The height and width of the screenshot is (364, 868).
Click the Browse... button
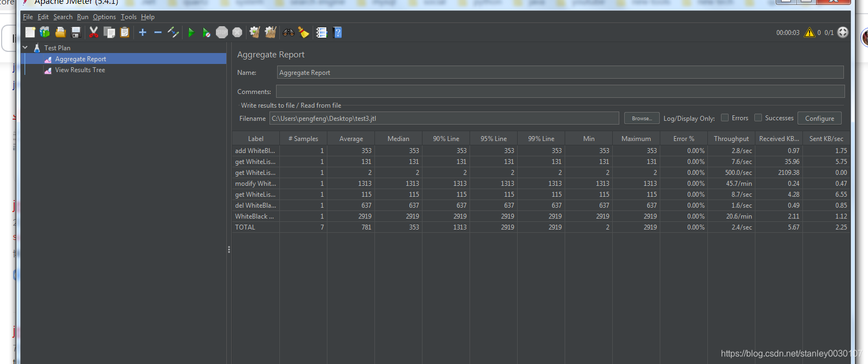[642, 118]
